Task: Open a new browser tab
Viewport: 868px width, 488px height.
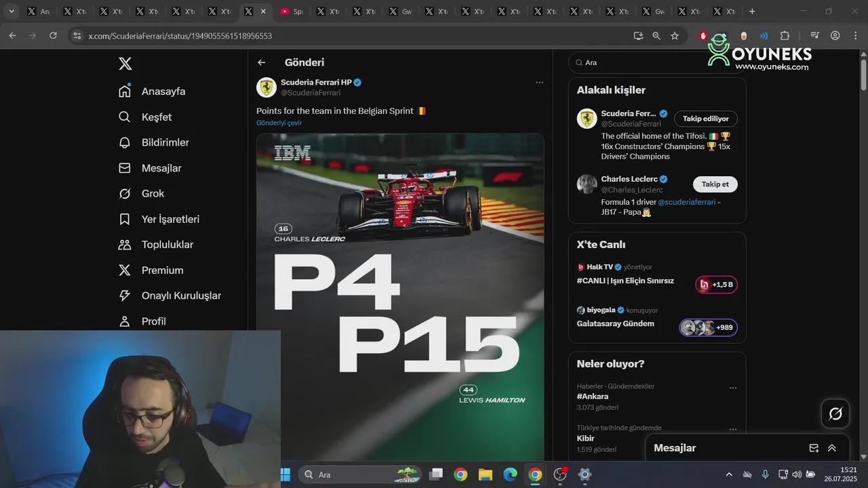Action: (752, 12)
